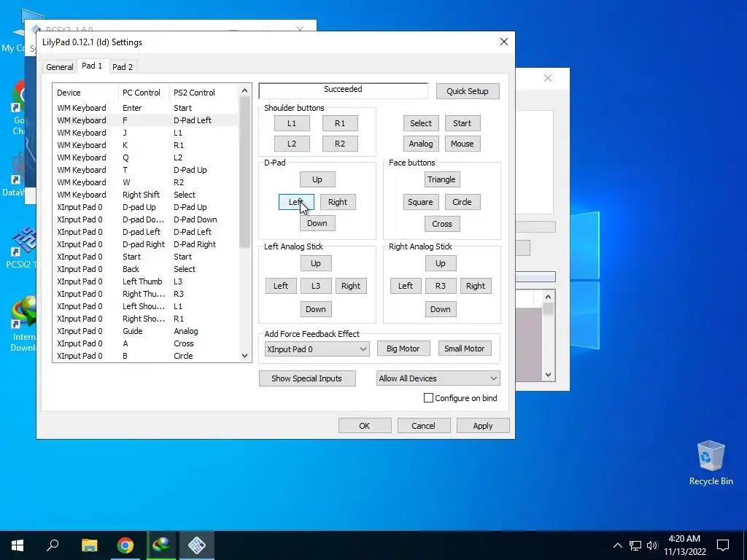This screenshot has height=560, width=747.
Task: Bind the R1 shoulder button
Action: 340,123
